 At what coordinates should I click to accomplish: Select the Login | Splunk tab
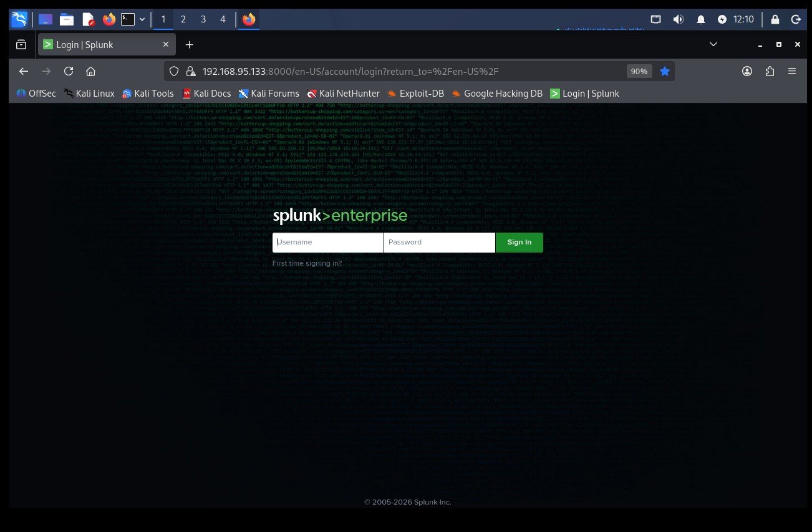pos(105,45)
